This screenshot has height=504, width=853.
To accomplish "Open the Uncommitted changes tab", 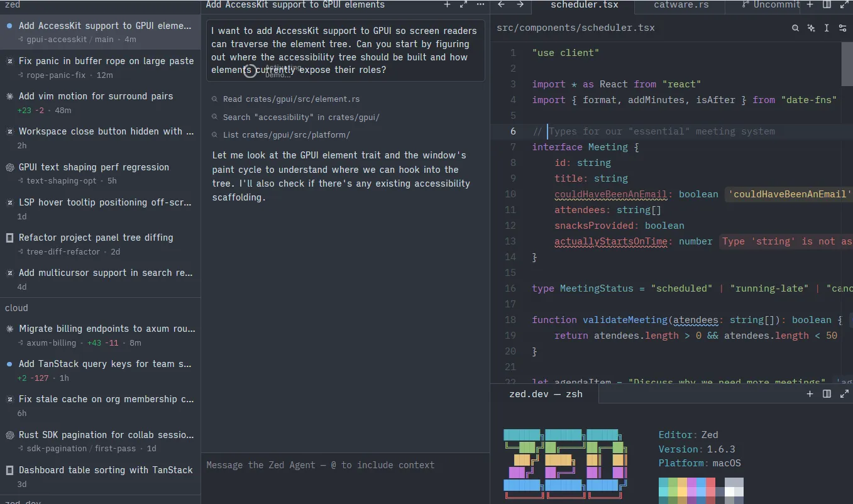I will [770, 5].
